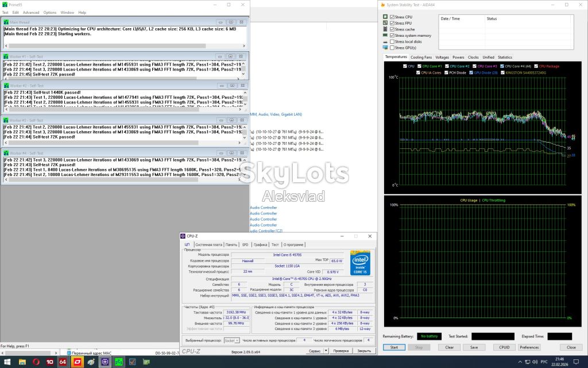Screen dimensions: 588x368
Task: Open Socket selector dropdown in CPU-Z
Action: [x=231, y=340]
